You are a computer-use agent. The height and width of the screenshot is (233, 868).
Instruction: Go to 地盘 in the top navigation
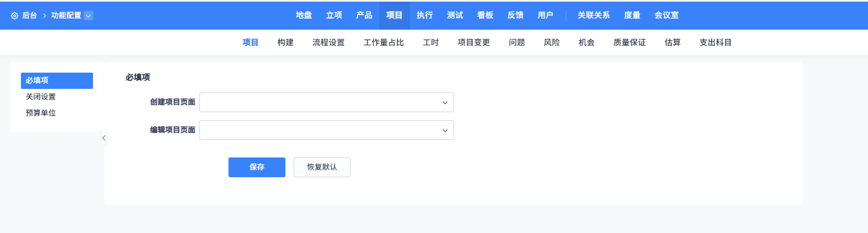coord(303,15)
